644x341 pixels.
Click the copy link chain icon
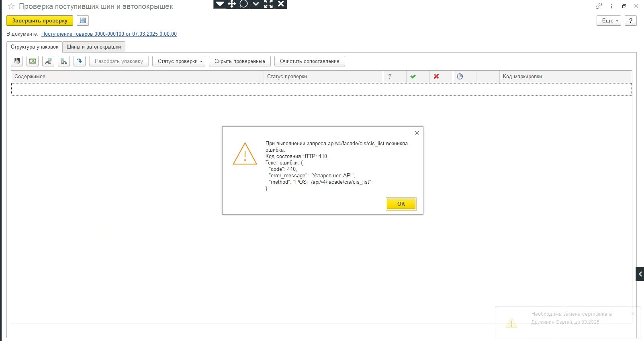click(x=599, y=6)
